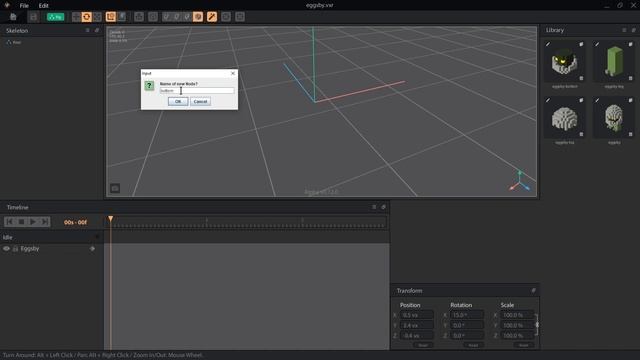Image resolution: width=640 pixels, height=360 pixels.
Task: Jump to timeline end button
Action: pyautogui.click(x=44, y=222)
